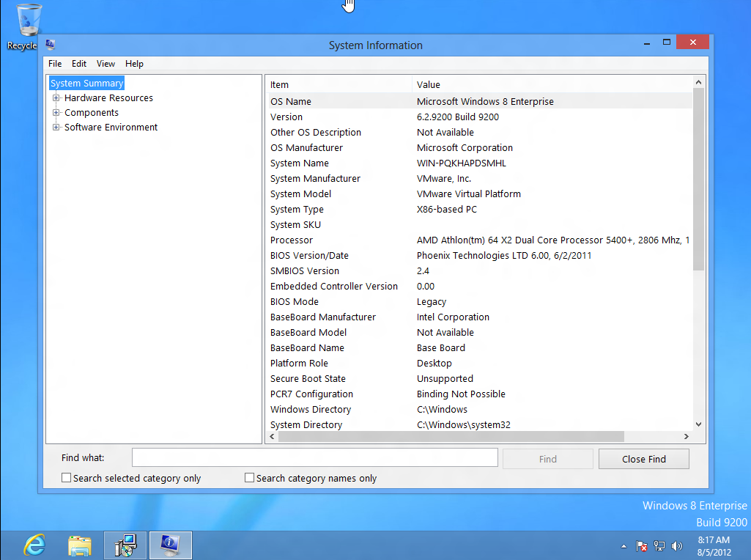751x560 pixels.
Task: Click the AMD Athlon processor value
Action: (x=553, y=240)
